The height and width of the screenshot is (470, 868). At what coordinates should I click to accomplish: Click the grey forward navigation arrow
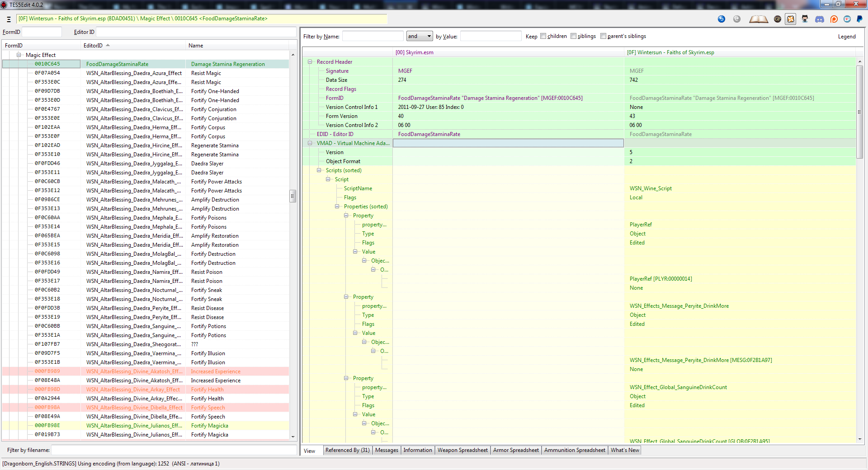tap(737, 19)
